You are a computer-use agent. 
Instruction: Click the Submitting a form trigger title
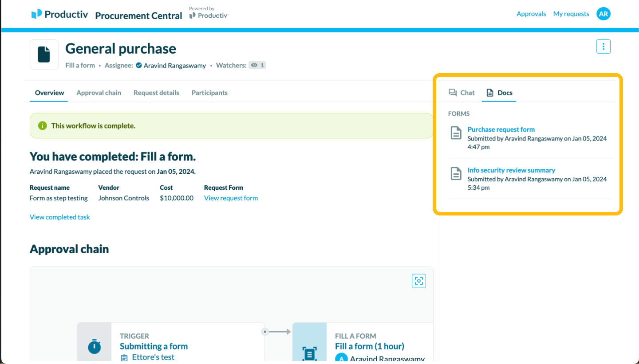pyautogui.click(x=154, y=346)
